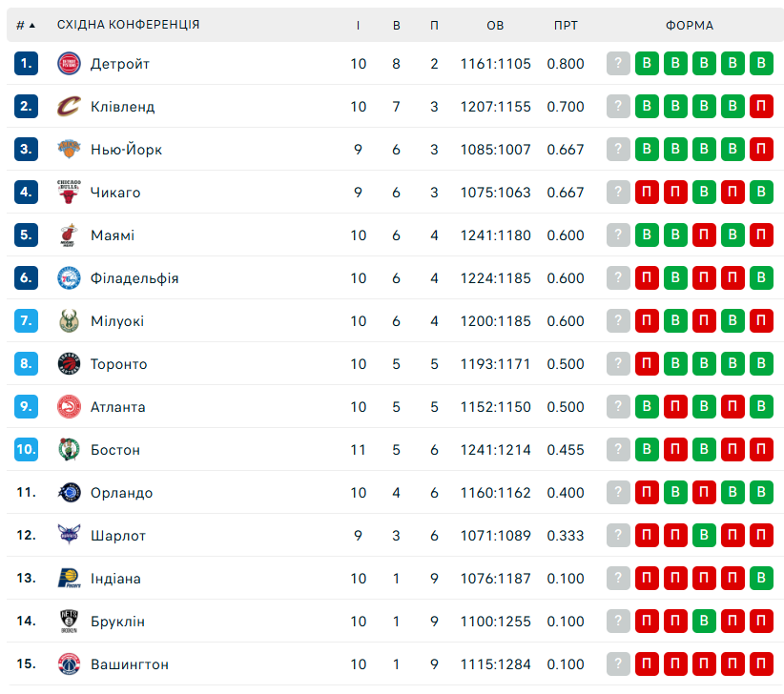784x694 pixels.
Task: Open the Вашингтон team link
Action: [x=129, y=664]
